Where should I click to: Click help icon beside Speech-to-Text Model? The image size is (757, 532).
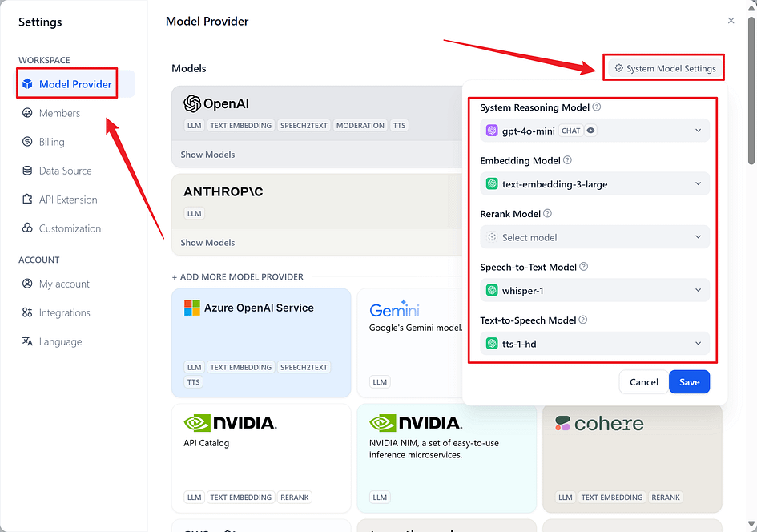584,267
